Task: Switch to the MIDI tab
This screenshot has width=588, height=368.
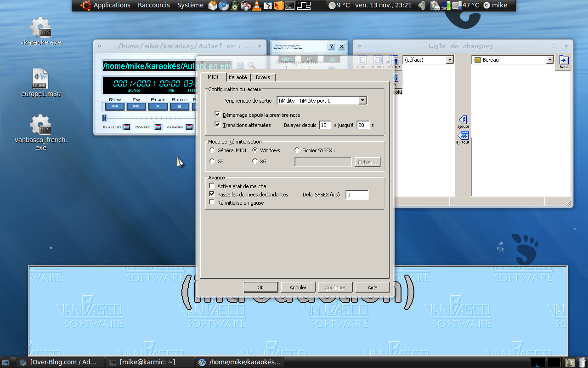Action: pyautogui.click(x=213, y=77)
